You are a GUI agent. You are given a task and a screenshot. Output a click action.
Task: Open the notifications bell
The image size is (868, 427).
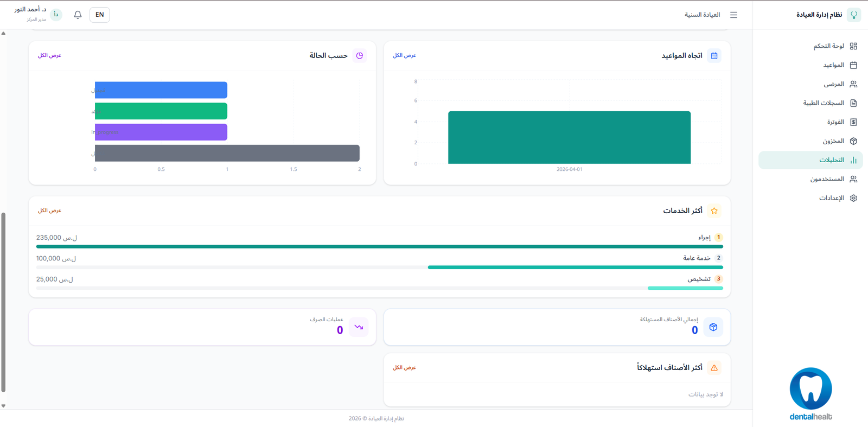(x=78, y=15)
